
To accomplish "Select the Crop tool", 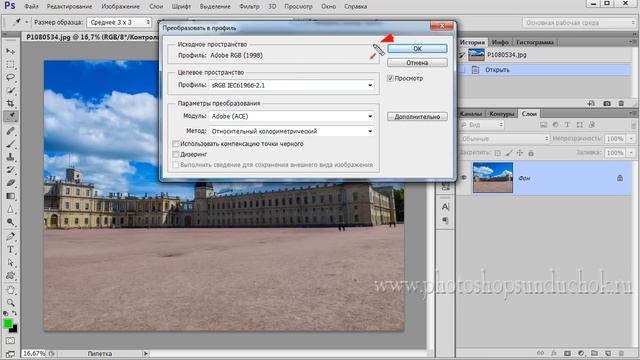I will pos(11,103).
